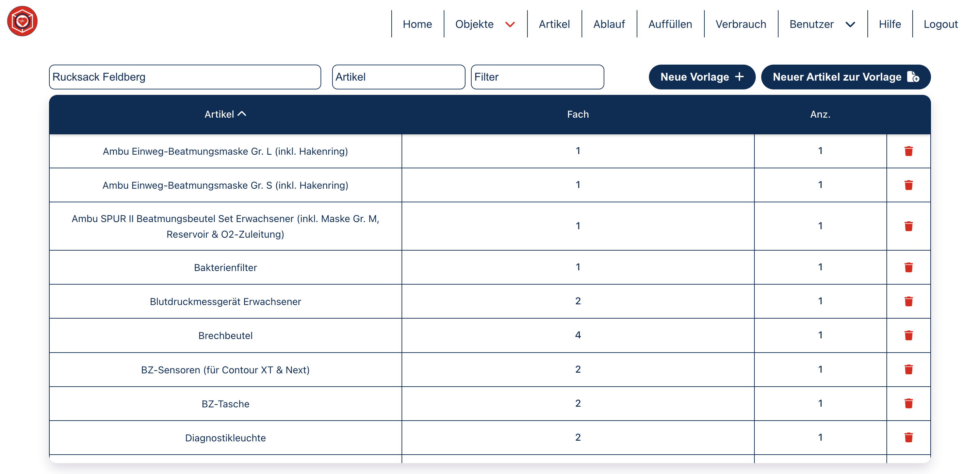Click trash icon for Brechbeutel
The height and width of the screenshot is (474, 980).
pyautogui.click(x=908, y=335)
